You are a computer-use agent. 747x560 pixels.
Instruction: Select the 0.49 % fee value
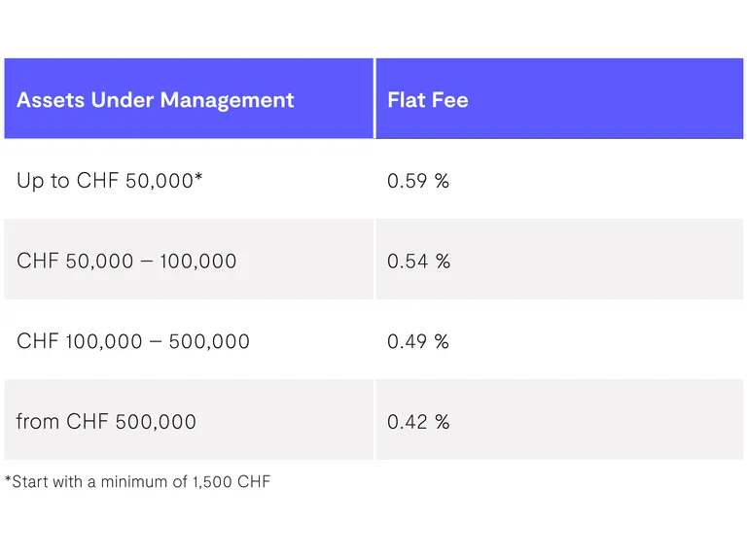coord(418,342)
